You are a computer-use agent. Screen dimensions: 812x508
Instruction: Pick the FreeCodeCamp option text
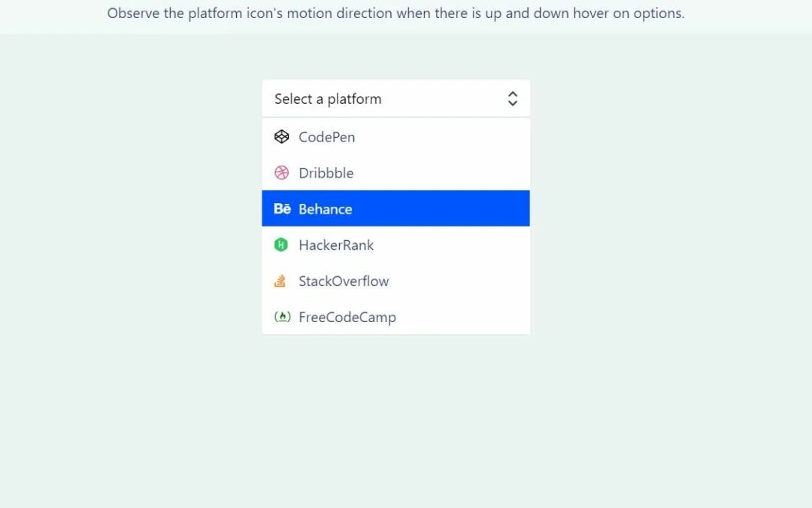[347, 318]
